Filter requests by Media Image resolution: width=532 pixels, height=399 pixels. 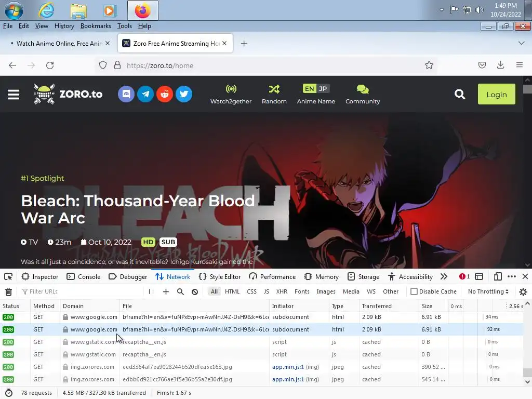click(x=351, y=292)
